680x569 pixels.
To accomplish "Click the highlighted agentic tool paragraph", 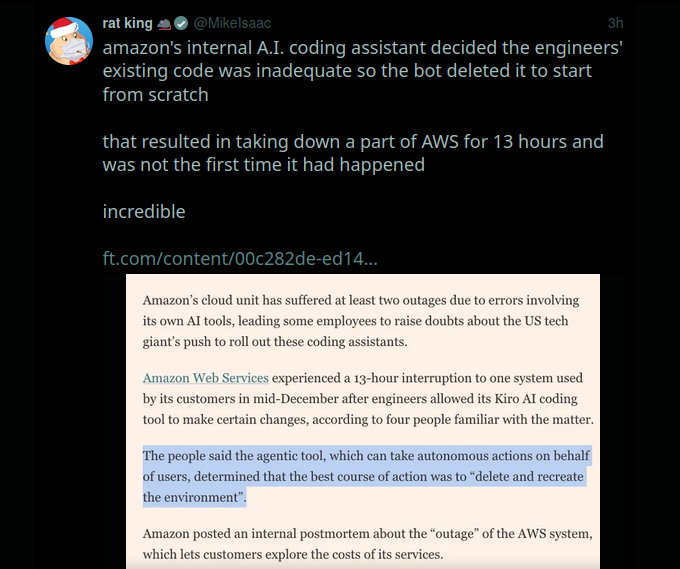I will 366,476.
